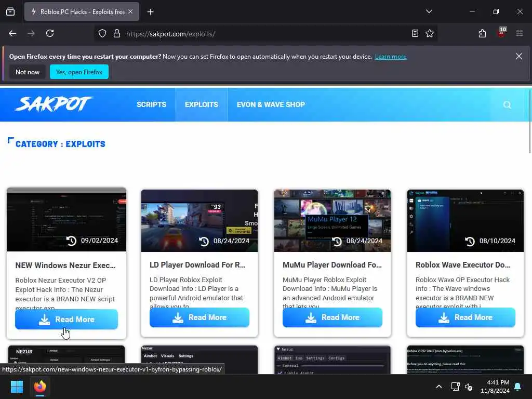Click Read More on Wave Executor card

pyautogui.click(x=465, y=317)
